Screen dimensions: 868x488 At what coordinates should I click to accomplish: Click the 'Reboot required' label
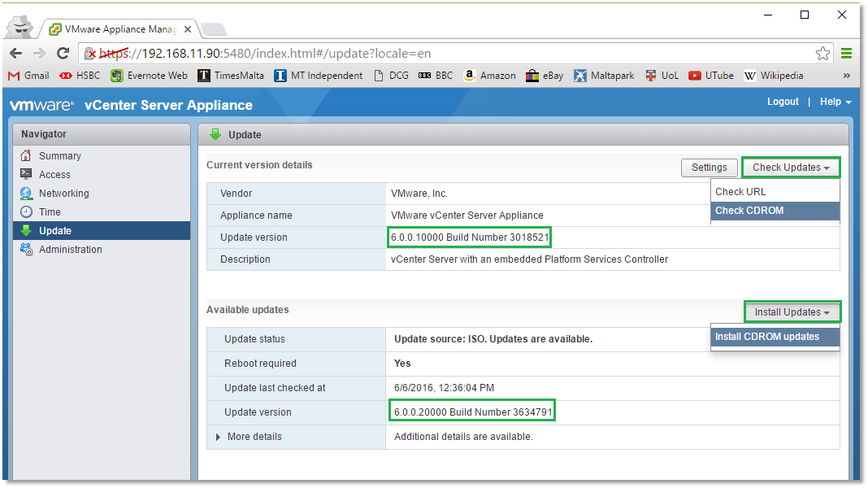click(260, 364)
